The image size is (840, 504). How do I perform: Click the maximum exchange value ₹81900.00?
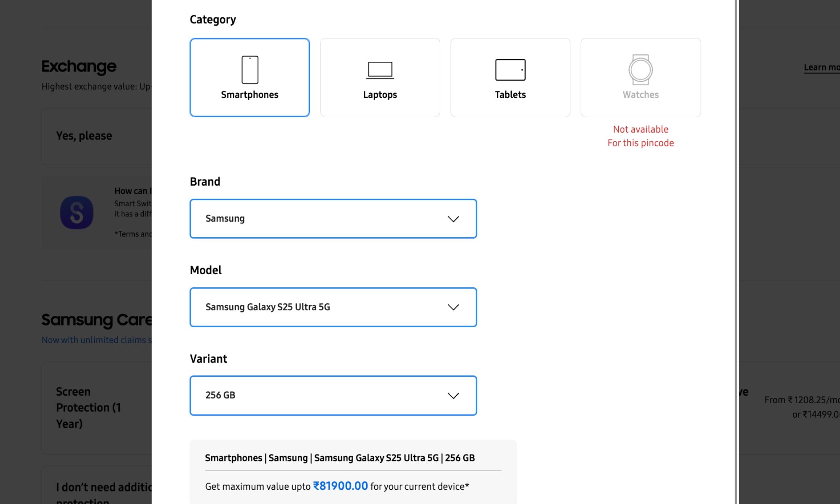pos(341,486)
